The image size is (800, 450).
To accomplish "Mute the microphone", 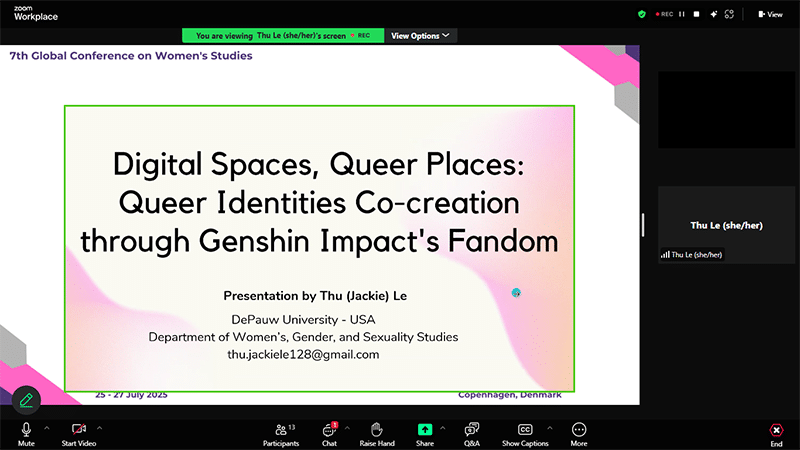I will [x=26, y=429].
